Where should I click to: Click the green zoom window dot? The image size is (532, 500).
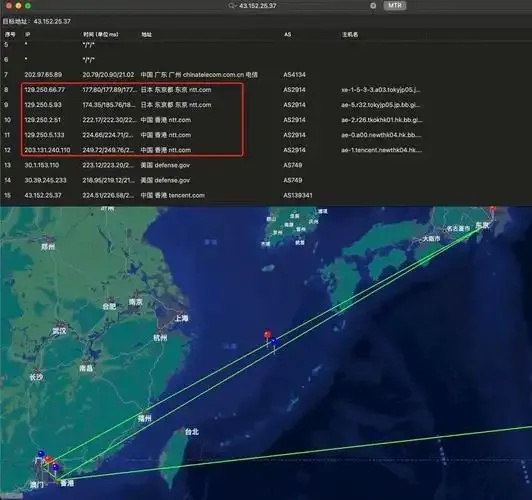(28, 5)
